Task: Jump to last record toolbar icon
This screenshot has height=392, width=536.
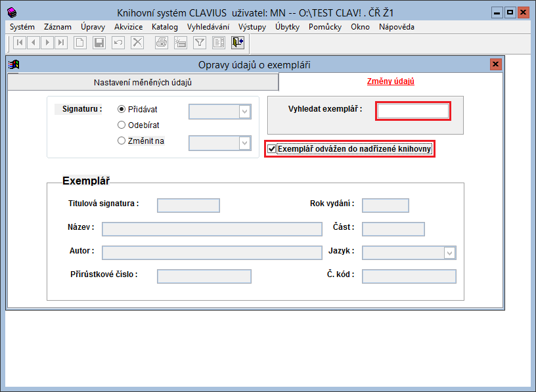Action: coord(61,43)
